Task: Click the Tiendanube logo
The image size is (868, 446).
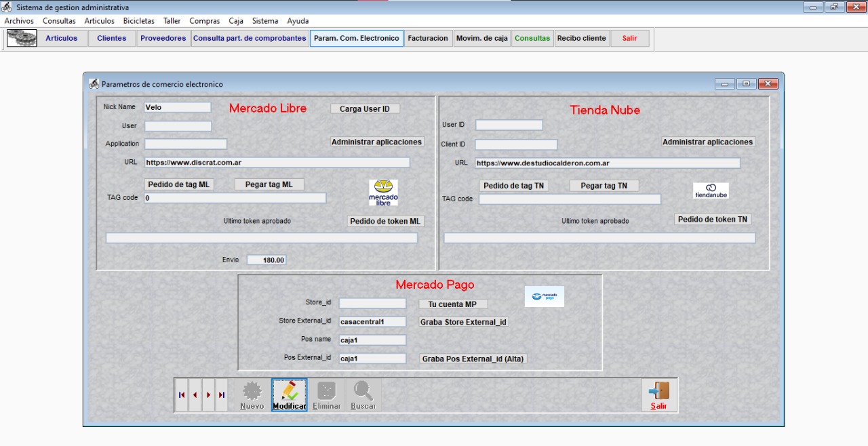Action: click(x=711, y=190)
